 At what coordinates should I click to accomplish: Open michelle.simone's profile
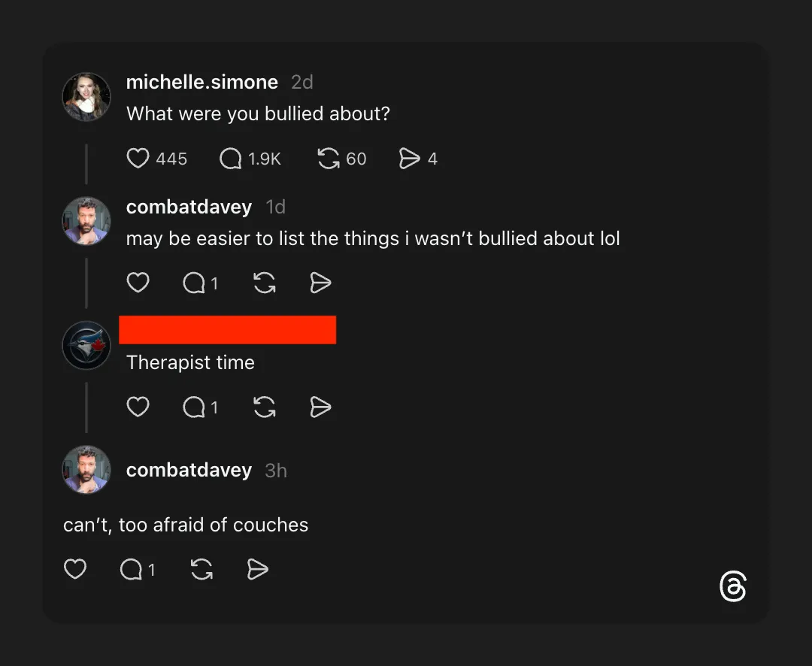202,82
